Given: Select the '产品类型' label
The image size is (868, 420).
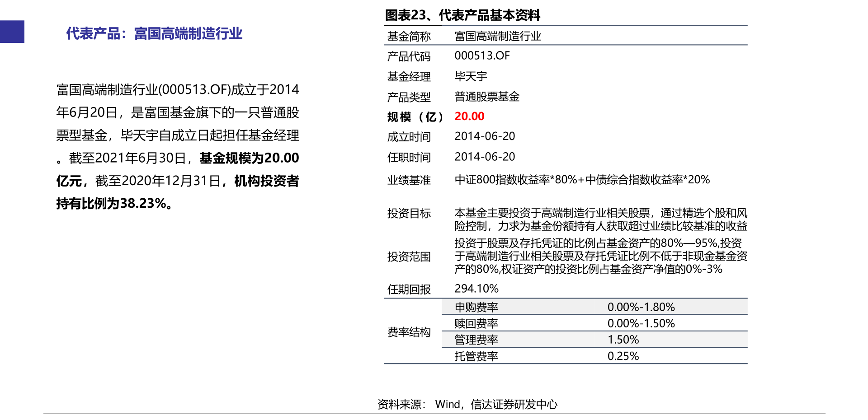Looking at the screenshot, I should pyautogui.click(x=409, y=97).
